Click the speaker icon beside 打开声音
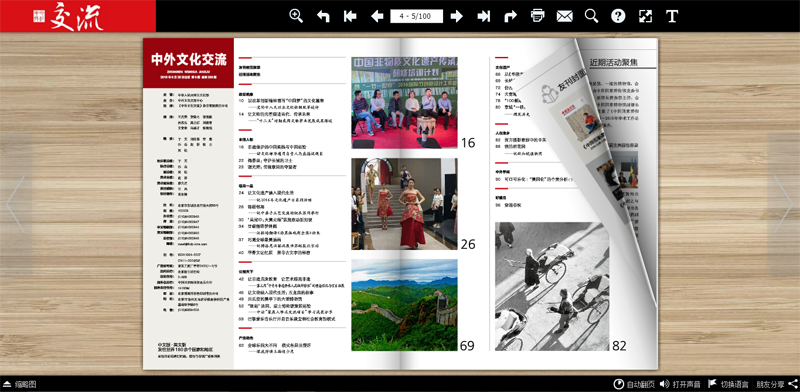 [664, 384]
